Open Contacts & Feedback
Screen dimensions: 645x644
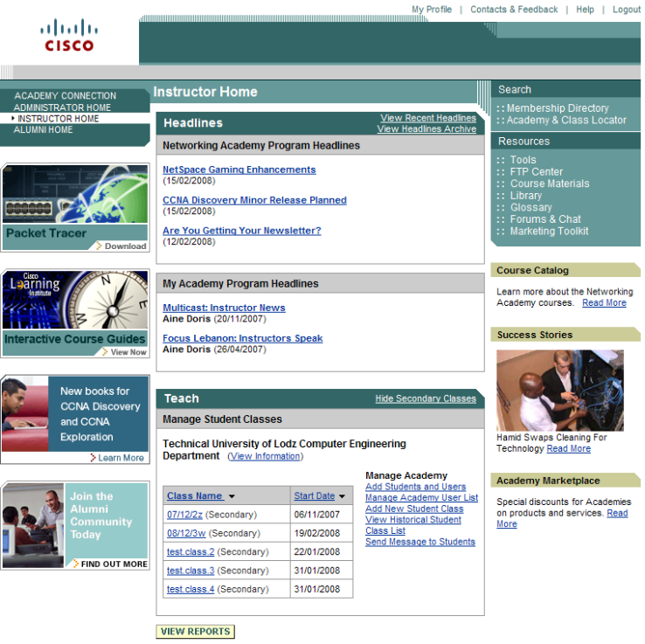[x=514, y=10]
